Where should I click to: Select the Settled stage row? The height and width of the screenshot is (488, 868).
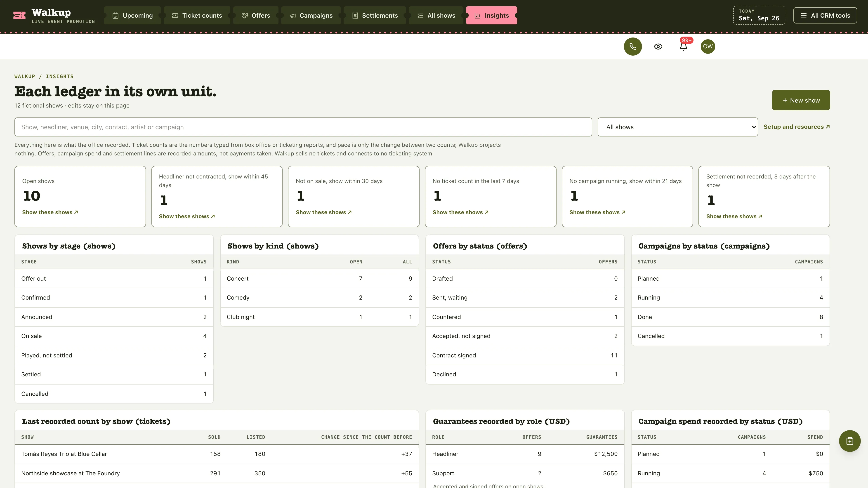coord(114,375)
